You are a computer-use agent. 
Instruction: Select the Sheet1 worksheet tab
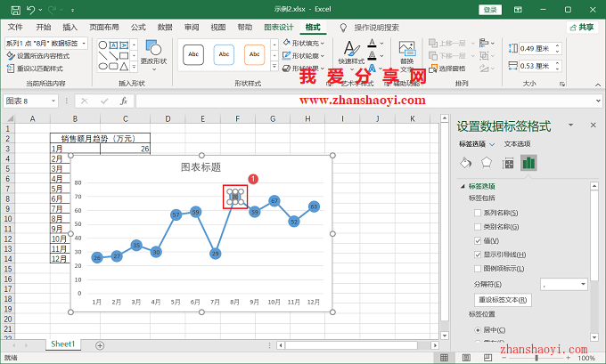63,344
